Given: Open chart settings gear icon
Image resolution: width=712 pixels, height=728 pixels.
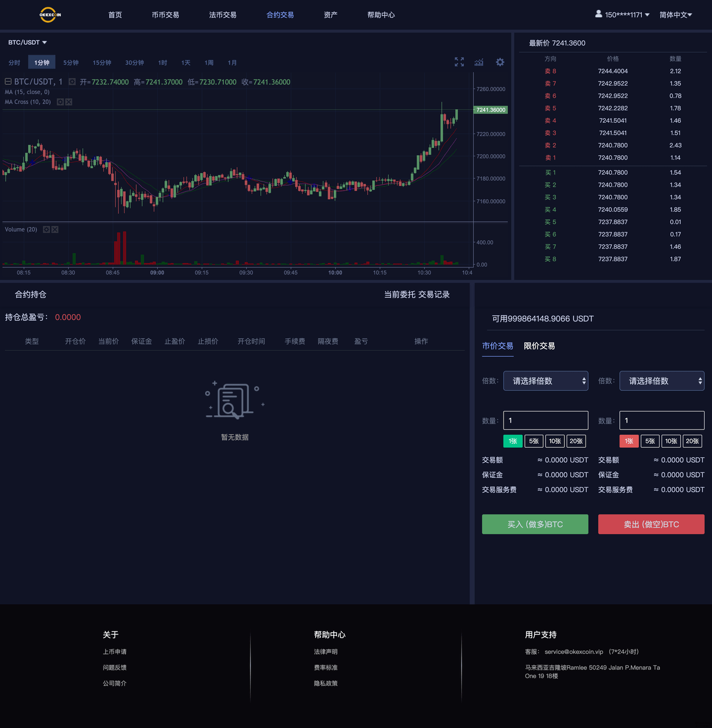Looking at the screenshot, I should [x=500, y=62].
